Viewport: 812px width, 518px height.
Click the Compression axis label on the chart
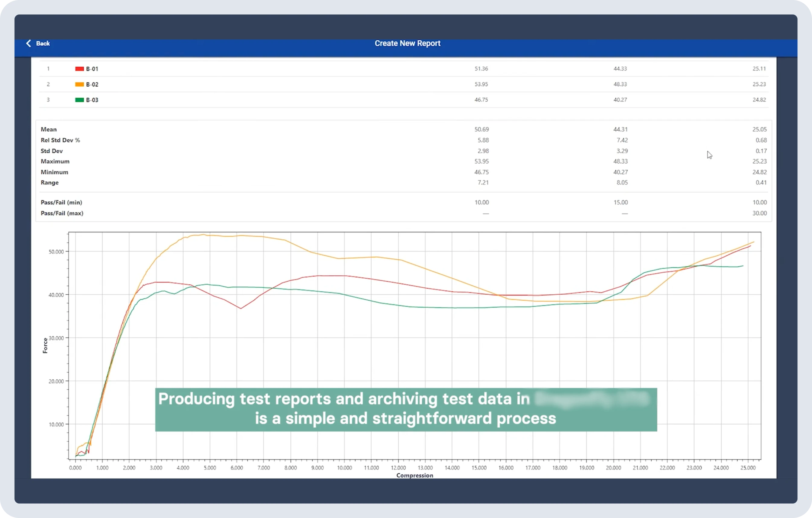(x=414, y=475)
